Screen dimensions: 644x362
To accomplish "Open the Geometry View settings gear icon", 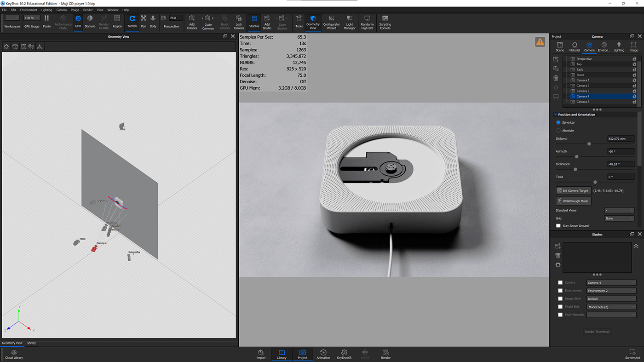I will click(6, 46).
